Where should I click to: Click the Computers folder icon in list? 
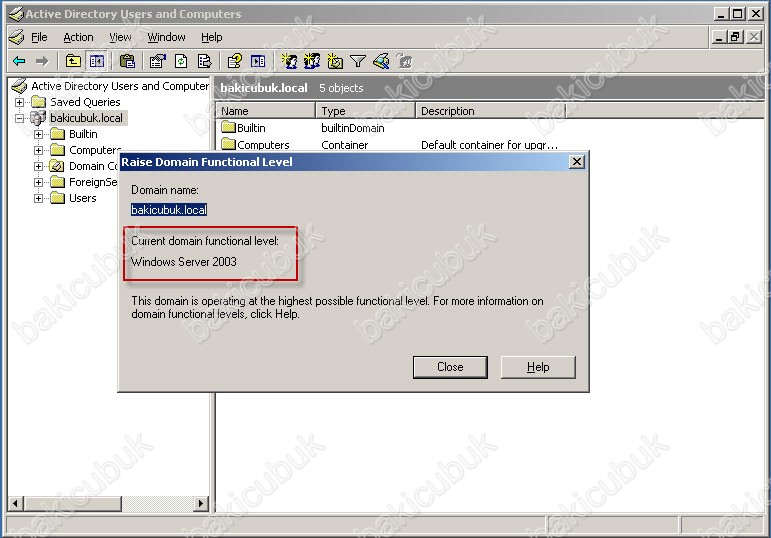[228, 144]
